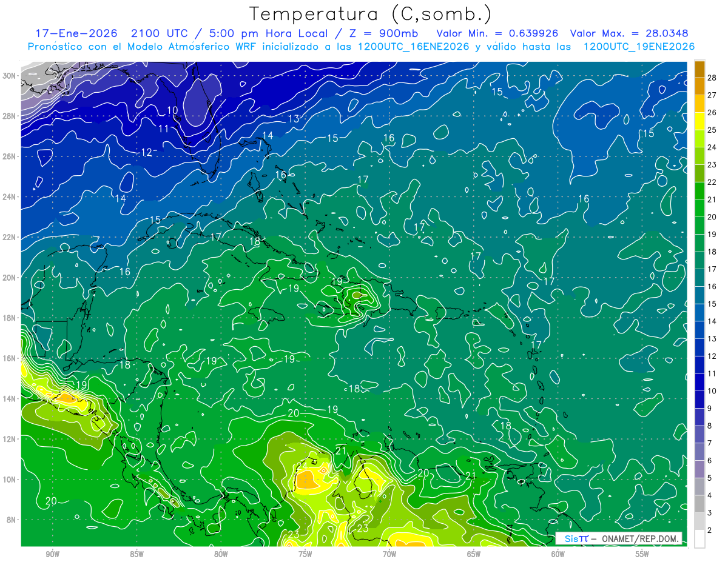Click the color scale label 5
Image resolution: width=728 pixels, height=562 pixels.
[710, 478]
